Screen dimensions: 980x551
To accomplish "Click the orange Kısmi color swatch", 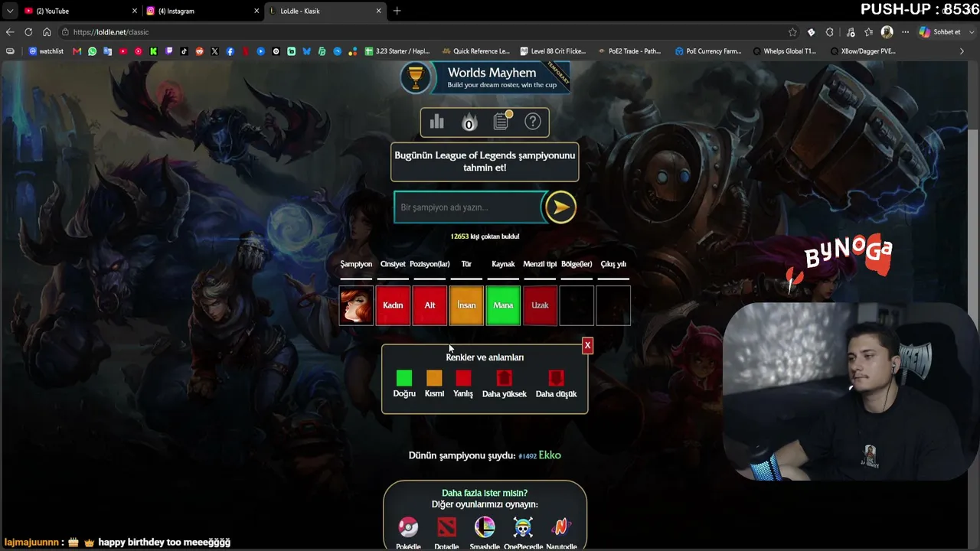I will coord(434,378).
